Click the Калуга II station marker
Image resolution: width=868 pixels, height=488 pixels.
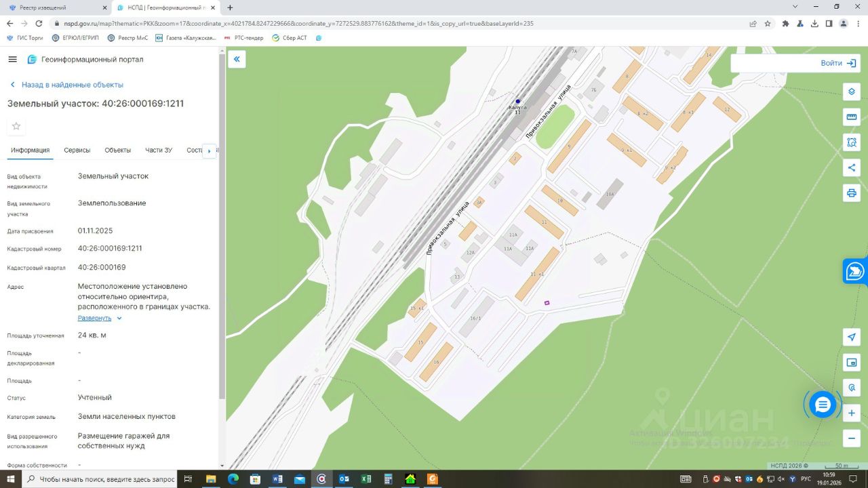pos(517,102)
